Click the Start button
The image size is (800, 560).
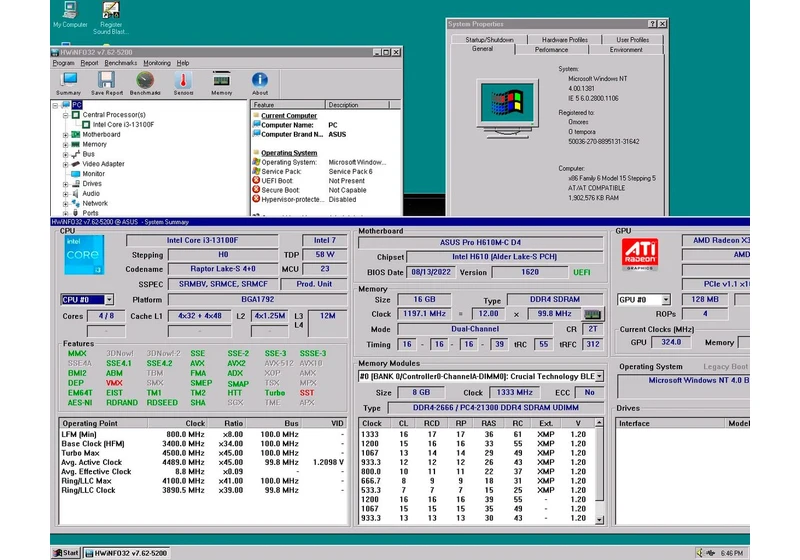(x=66, y=553)
